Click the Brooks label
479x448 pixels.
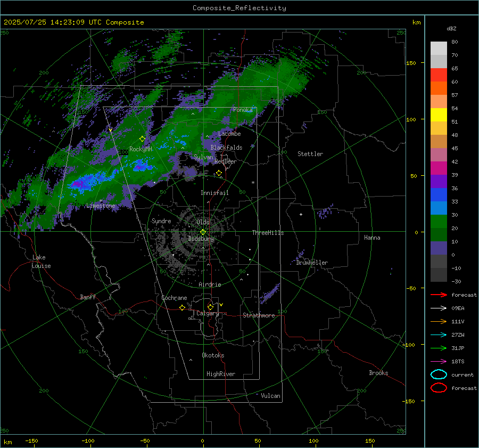click(378, 373)
